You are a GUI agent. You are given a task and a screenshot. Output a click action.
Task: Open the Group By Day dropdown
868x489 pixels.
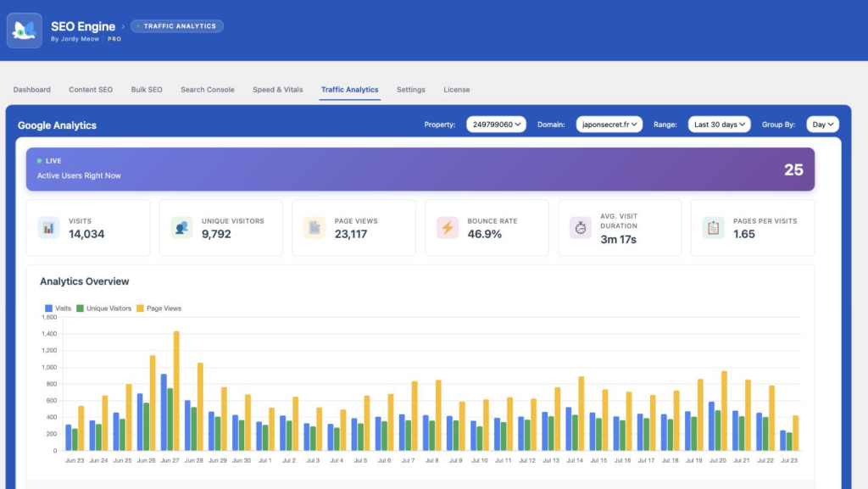pos(822,125)
